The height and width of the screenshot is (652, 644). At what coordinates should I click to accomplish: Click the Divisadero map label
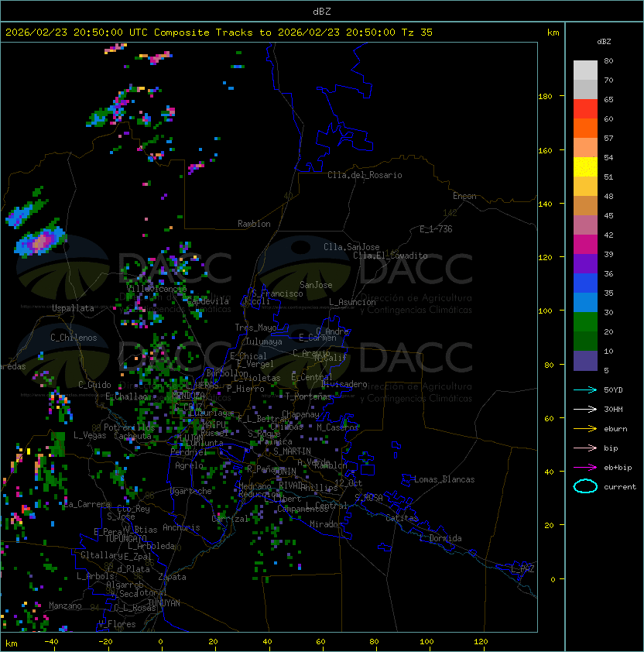[344, 384]
